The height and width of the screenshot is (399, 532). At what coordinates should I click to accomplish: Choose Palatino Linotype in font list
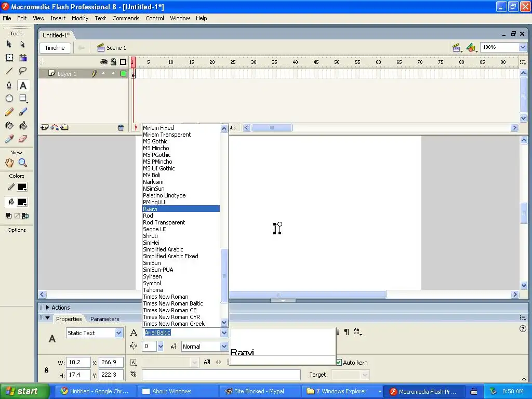pyautogui.click(x=164, y=195)
